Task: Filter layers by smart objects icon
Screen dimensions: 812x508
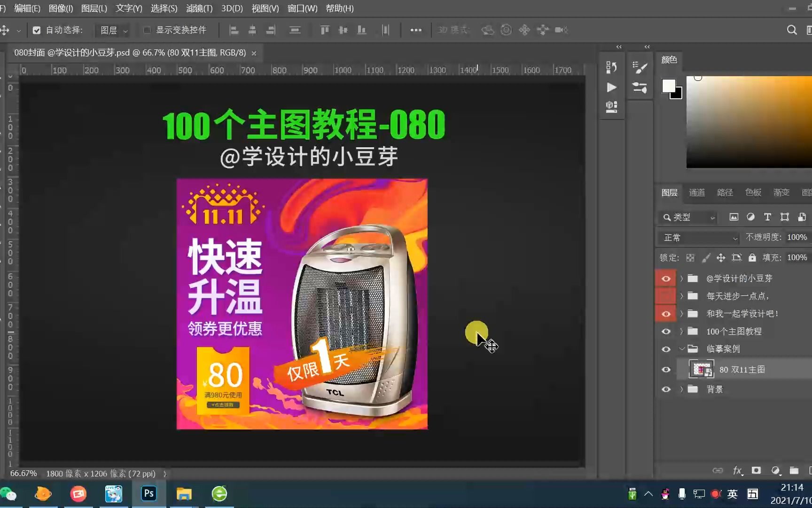Action: [x=802, y=217]
